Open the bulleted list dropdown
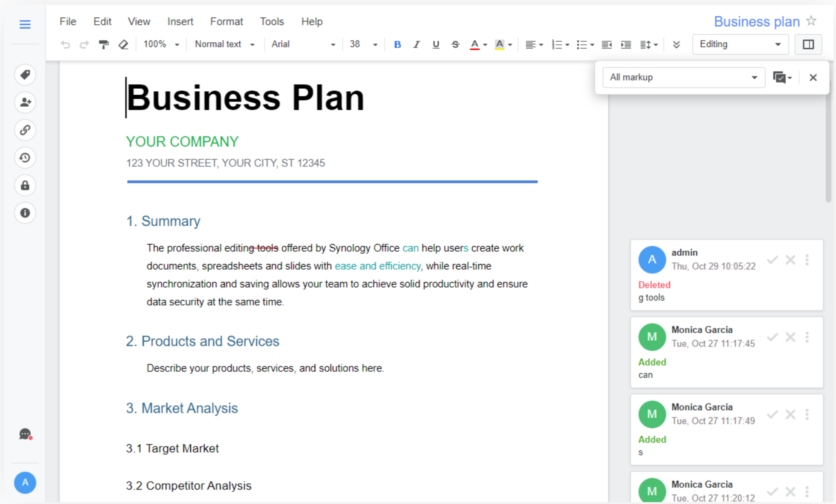836x504 pixels. [x=585, y=44]
